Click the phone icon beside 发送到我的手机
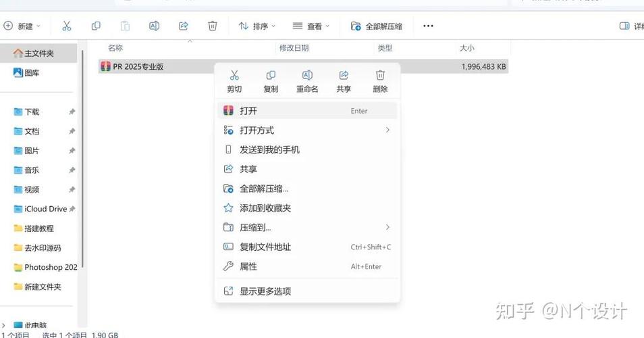 click(x=228, y=149)
